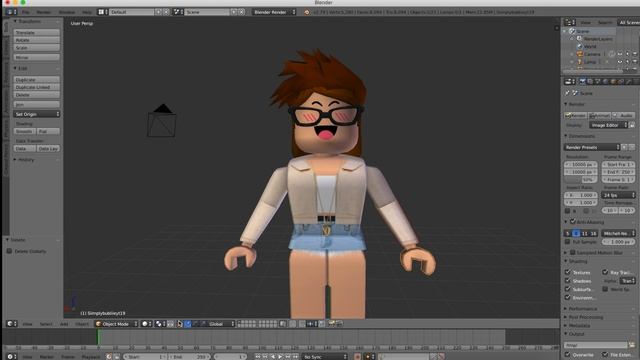The image size is (640, 360).
Task: Toggle the Shadows shading checkbox
Action: 567,281
